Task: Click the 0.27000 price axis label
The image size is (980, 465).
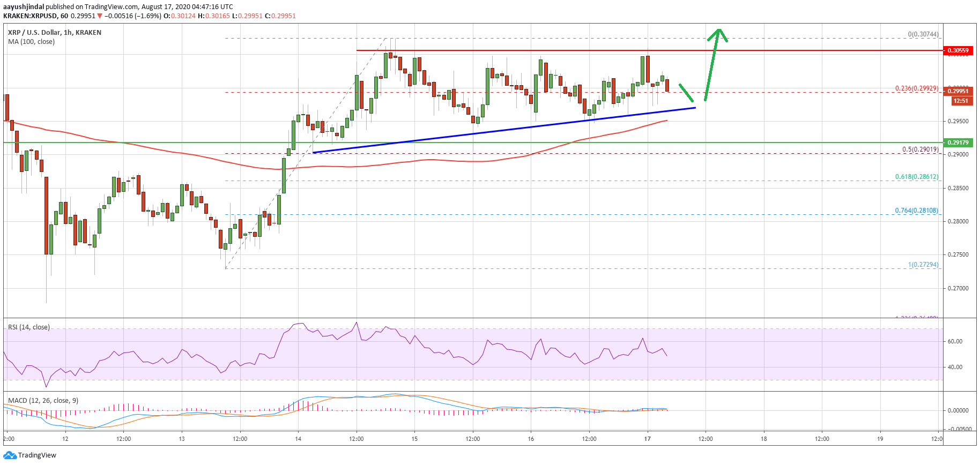Action: click(958, 288)
